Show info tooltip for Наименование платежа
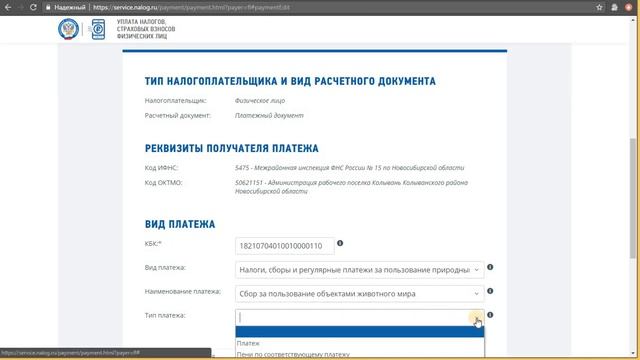This screenshot has height=360, width=640. point(490,291)
